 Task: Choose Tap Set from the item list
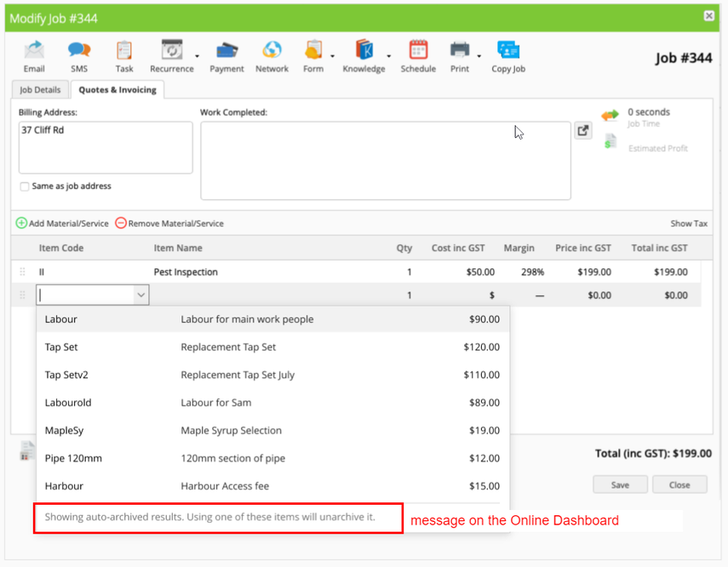click(273, 347)
